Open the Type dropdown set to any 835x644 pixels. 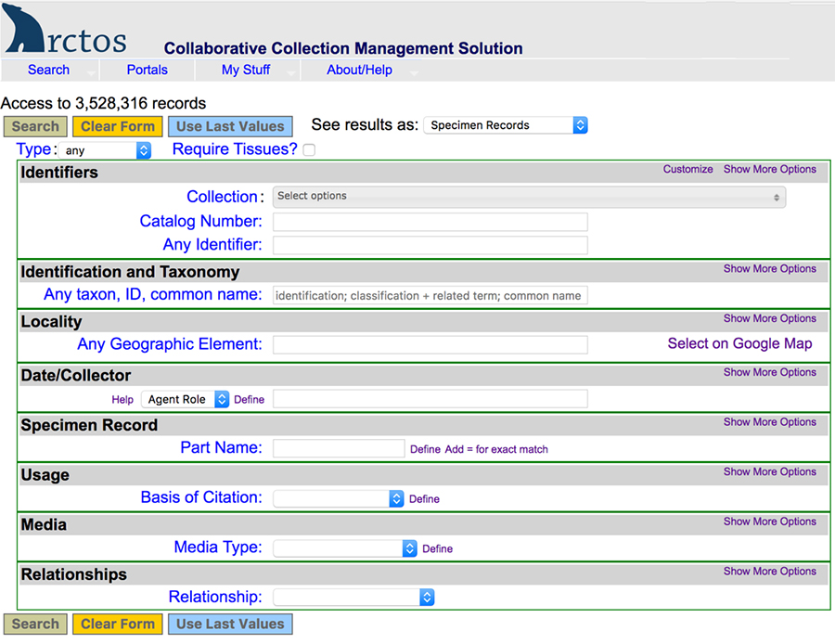[x=107, y=150]
